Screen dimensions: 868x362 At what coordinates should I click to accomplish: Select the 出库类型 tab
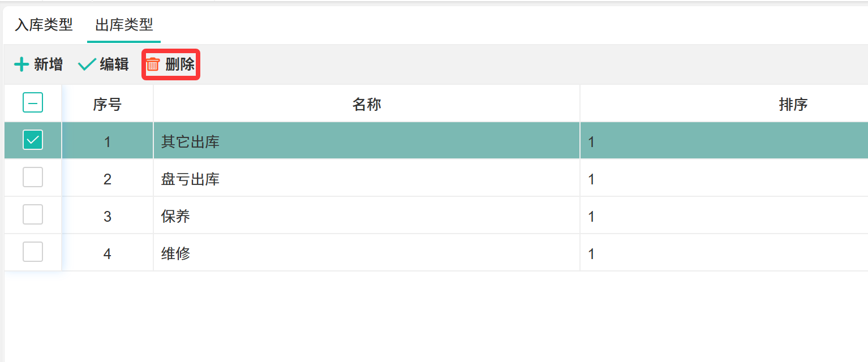124,25
